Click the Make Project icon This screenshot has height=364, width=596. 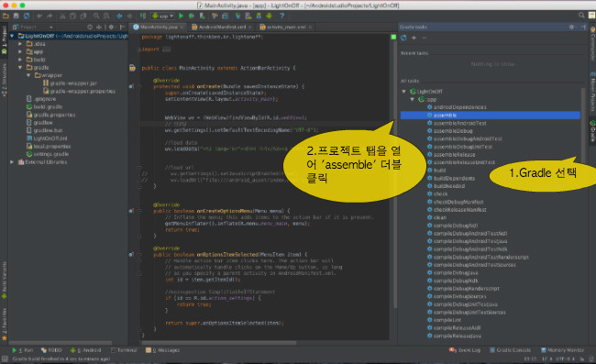pyautogui.click(x=143, y=16)
